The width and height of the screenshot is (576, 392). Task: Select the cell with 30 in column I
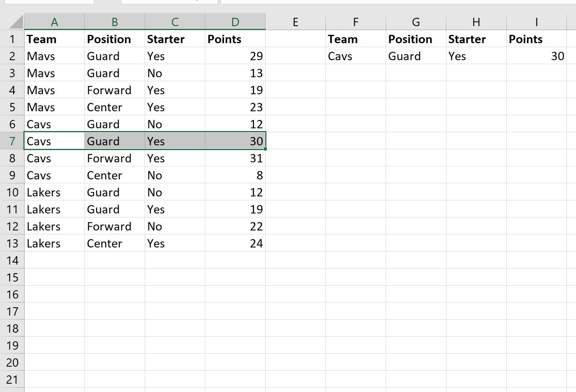[536, 56]
